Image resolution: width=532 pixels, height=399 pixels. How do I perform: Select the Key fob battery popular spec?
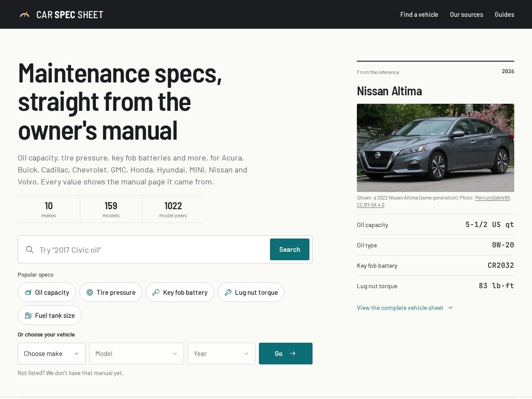pyautogui.click(x=180, y=293)
